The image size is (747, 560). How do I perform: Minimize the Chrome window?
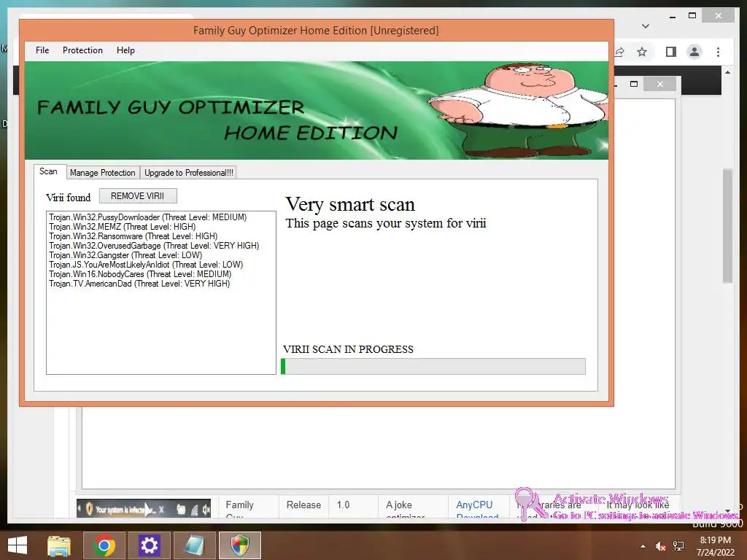pyautogui.click(x=672, y=16)
